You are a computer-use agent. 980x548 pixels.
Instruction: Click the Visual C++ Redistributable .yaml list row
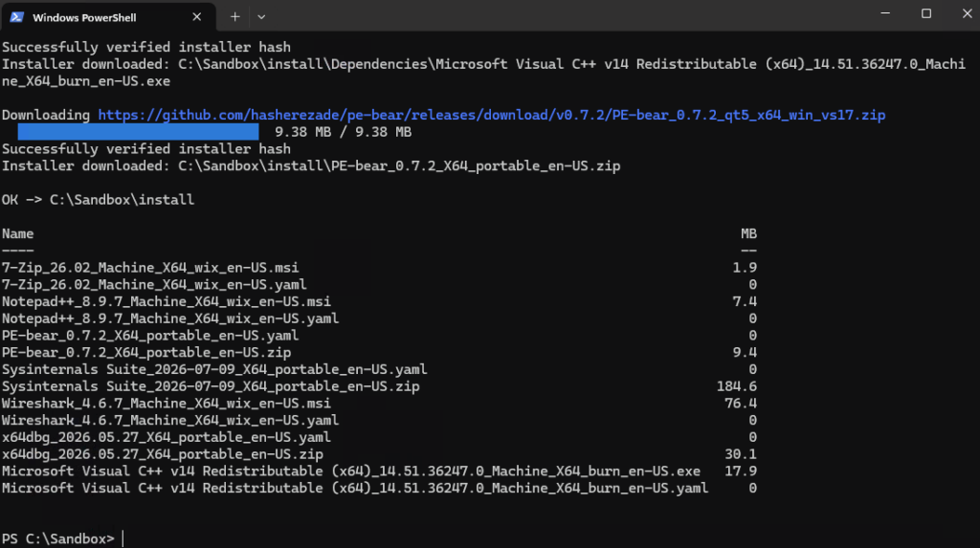click(x=379, y=488)
